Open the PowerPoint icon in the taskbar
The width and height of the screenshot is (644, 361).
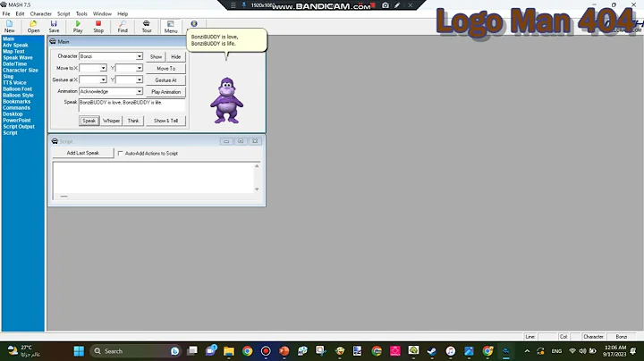(x=284, y=351)
